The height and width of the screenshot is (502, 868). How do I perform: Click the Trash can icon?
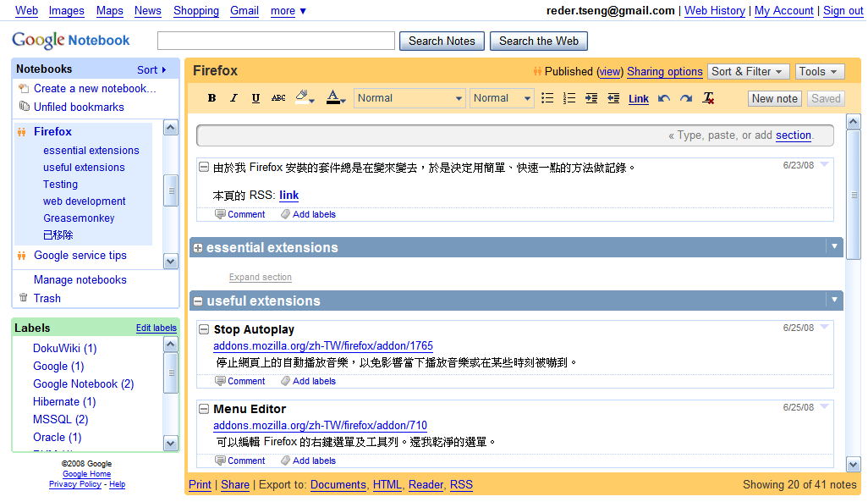click(23, 297)
